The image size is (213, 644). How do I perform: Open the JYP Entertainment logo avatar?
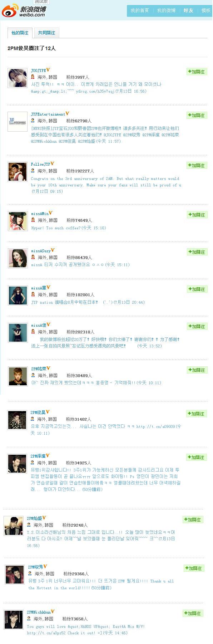(18, 122)
